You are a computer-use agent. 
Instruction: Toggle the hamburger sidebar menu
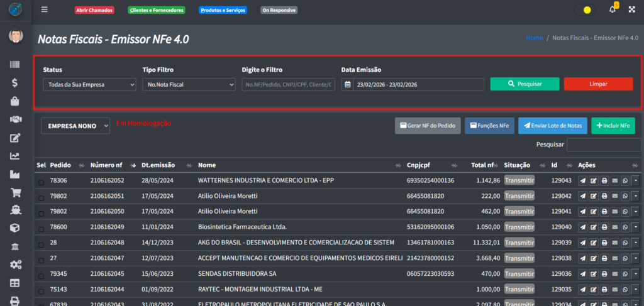(x=44, y=9)
